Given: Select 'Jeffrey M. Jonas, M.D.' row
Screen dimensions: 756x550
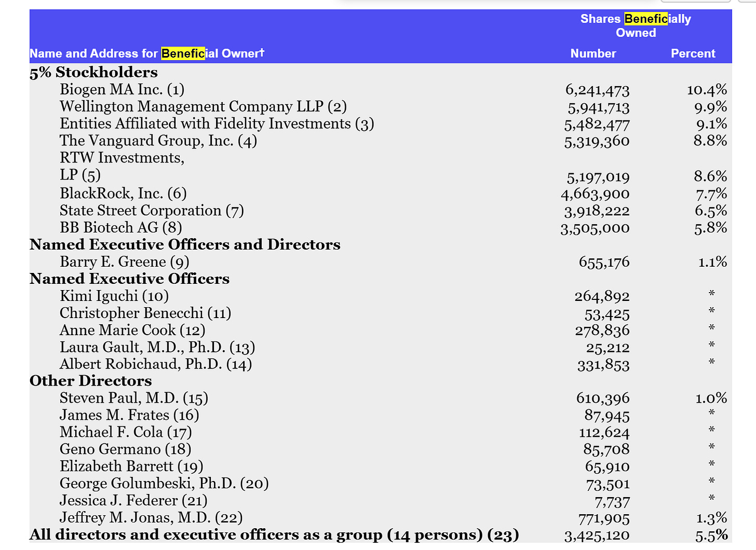Looking at the screenshot, I should pyautogui.click(x=151, y=517).
